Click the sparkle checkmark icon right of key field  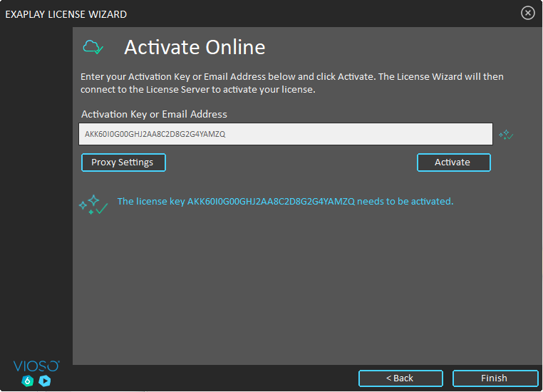505,134
